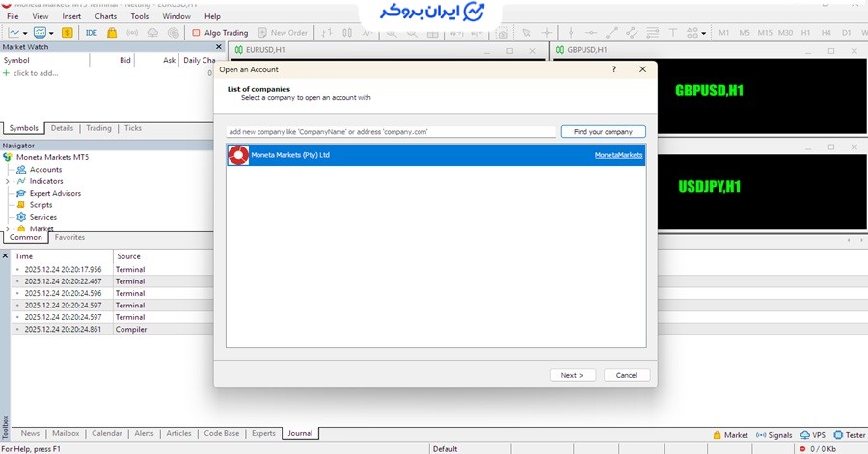
Task: Click the camera screenshot toolbar icon
Action: coord(502,33)
